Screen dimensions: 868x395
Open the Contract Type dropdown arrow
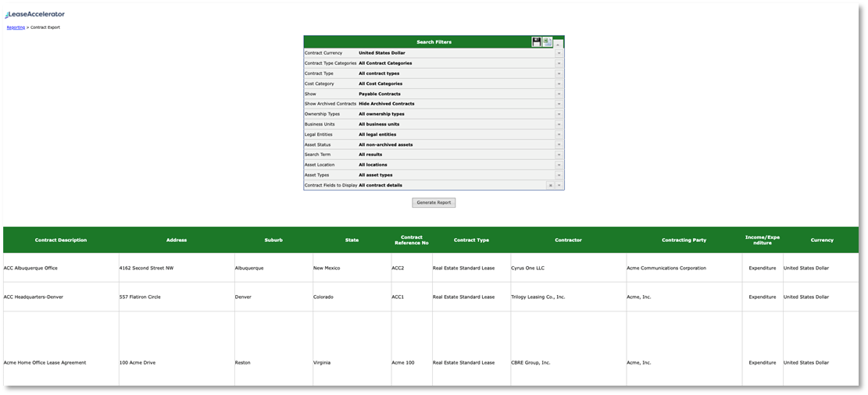coord(559,73)
